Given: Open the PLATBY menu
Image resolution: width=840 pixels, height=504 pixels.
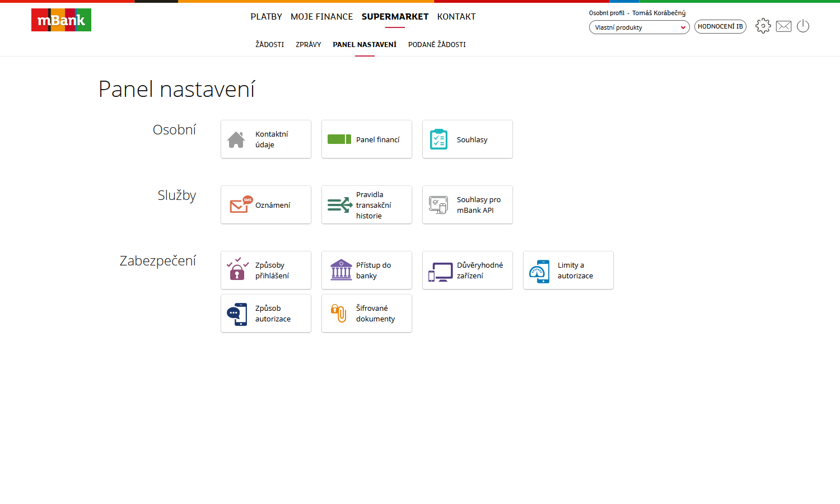Looking at the screenshot, I should (x=266, y=17).
